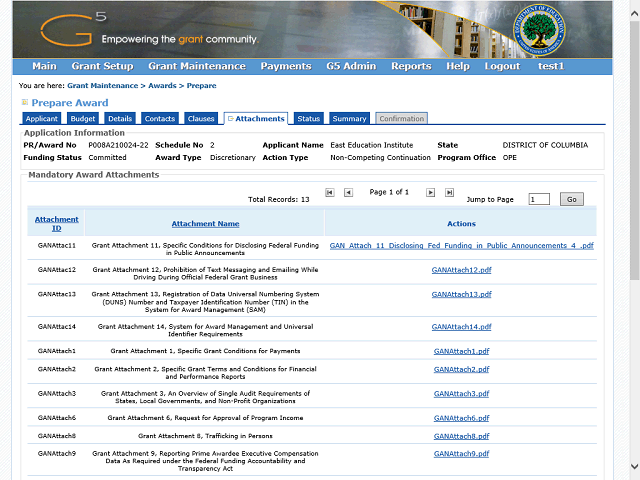Sort by Attachment Name column header
Viewport: 640px width, 480px height.
[x=205, y=224]
